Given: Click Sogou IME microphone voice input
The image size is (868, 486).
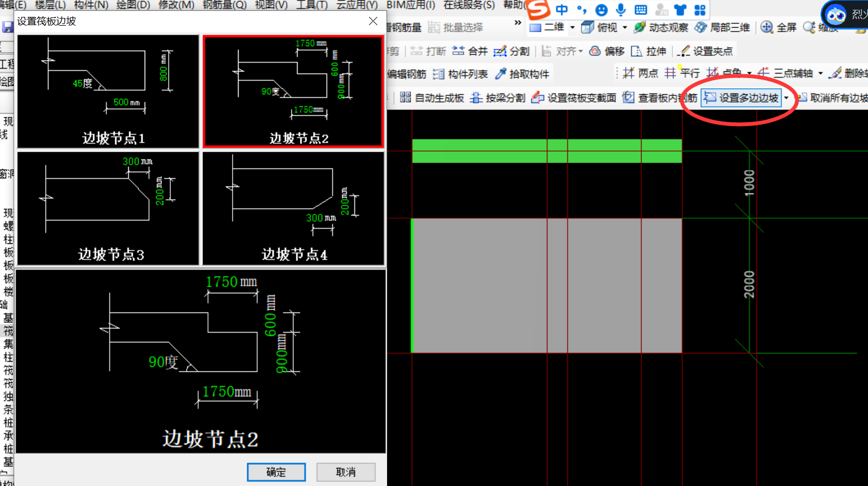Looking at the screenshot, I should pyautogui.click(x=621, y=10).
